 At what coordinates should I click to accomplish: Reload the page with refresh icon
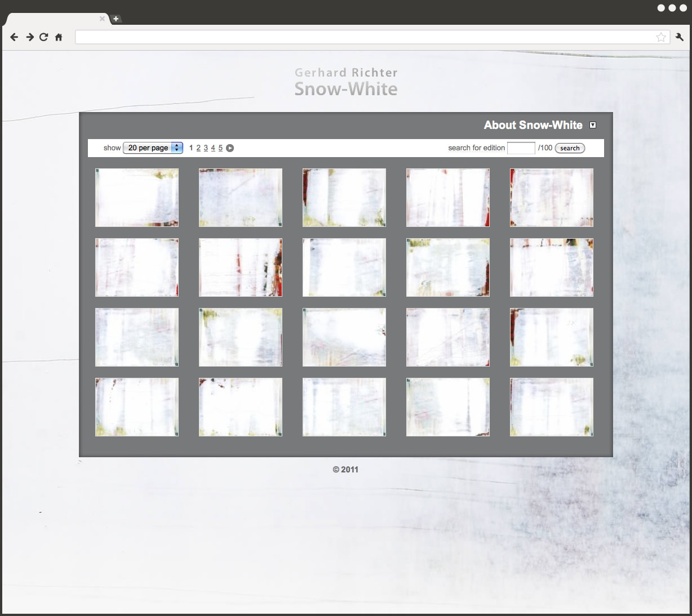coord(44,37)
